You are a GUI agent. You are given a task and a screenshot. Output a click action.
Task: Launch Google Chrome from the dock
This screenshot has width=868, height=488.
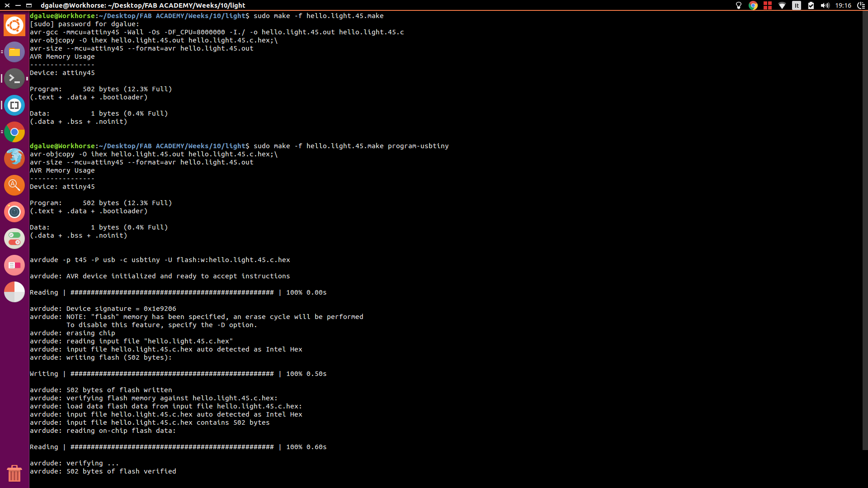[x=14, y=132]
